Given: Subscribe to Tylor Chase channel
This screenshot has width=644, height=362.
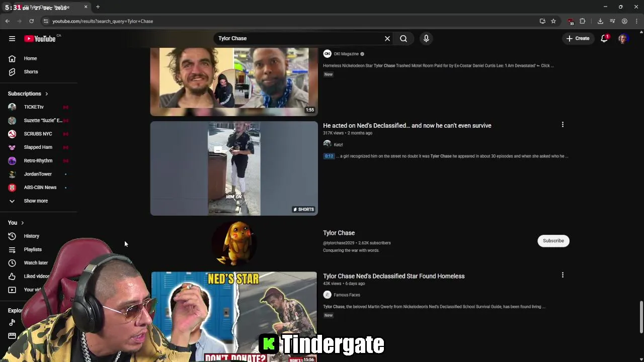Looking at the screenshot, I should click(x=553, y=241).
